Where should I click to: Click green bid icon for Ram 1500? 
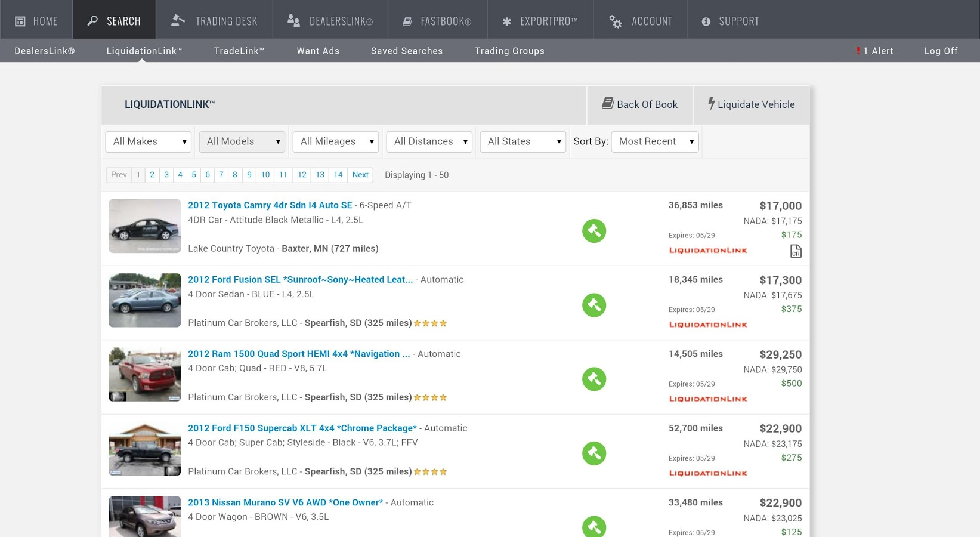click(594, 379)
